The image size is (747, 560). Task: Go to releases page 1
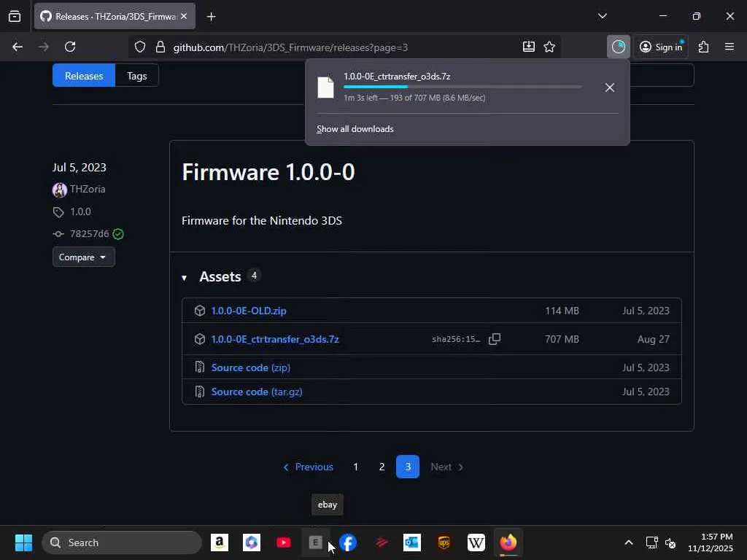coord(355,467)
